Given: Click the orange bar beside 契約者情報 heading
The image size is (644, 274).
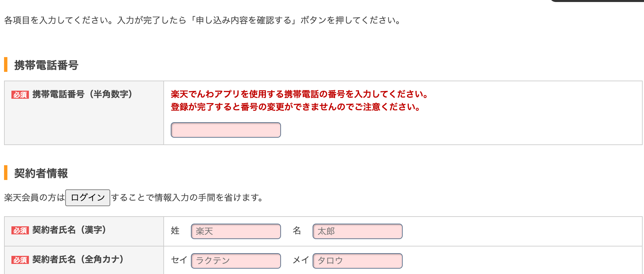Looking at the screenshot, I should 6,173.
